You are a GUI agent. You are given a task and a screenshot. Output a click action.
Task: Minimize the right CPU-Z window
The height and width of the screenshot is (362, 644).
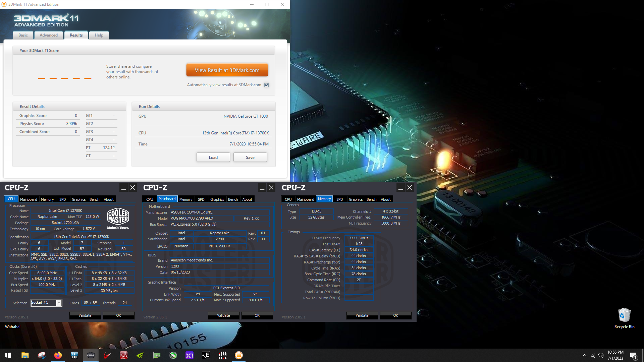point(400,188)
